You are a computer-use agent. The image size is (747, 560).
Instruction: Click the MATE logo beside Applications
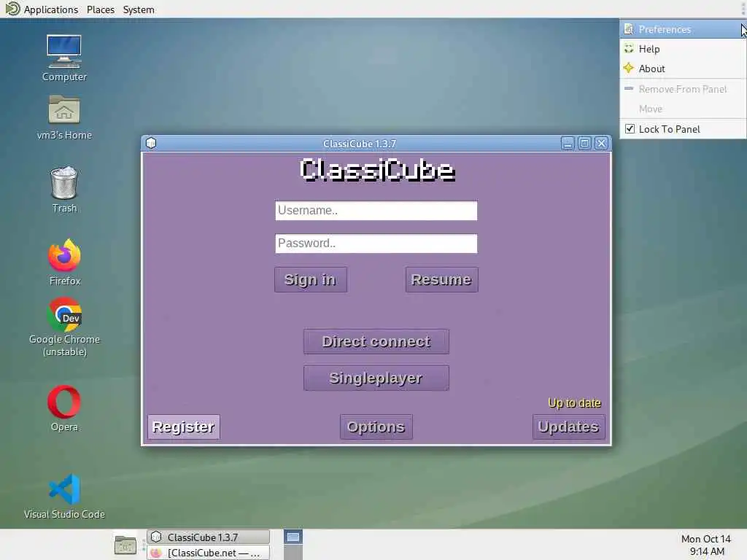tap(12, 9)
